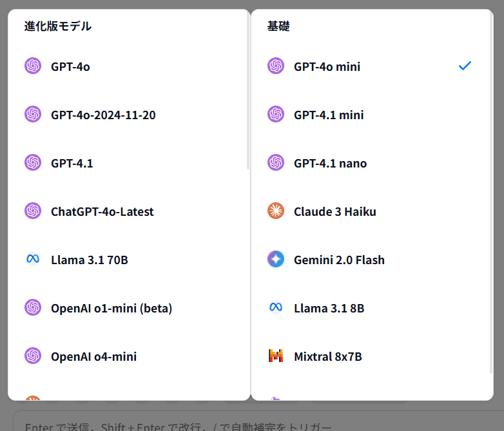Click the icon beside ChatGPT-4o-Latest
This screenshot has height=431, width=504.
point(33,211)
